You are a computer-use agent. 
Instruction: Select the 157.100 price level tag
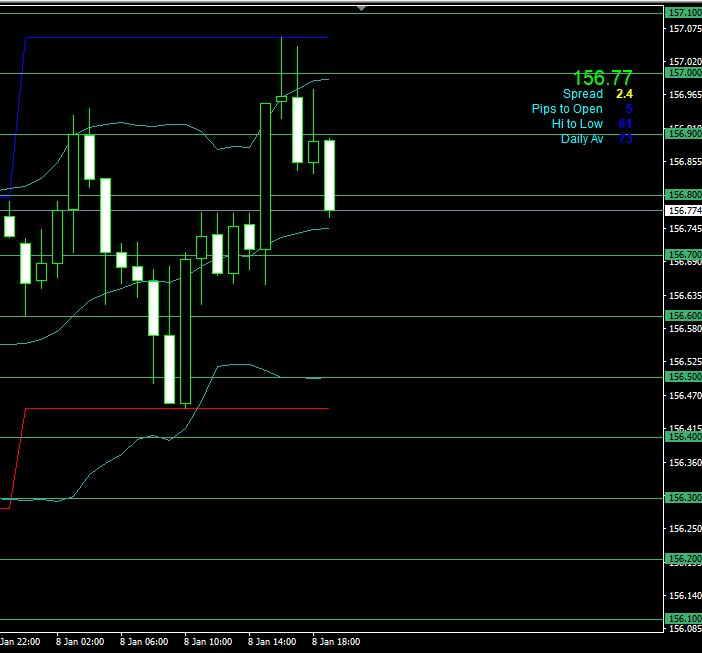pyautogui.click(x=684, y=12)
